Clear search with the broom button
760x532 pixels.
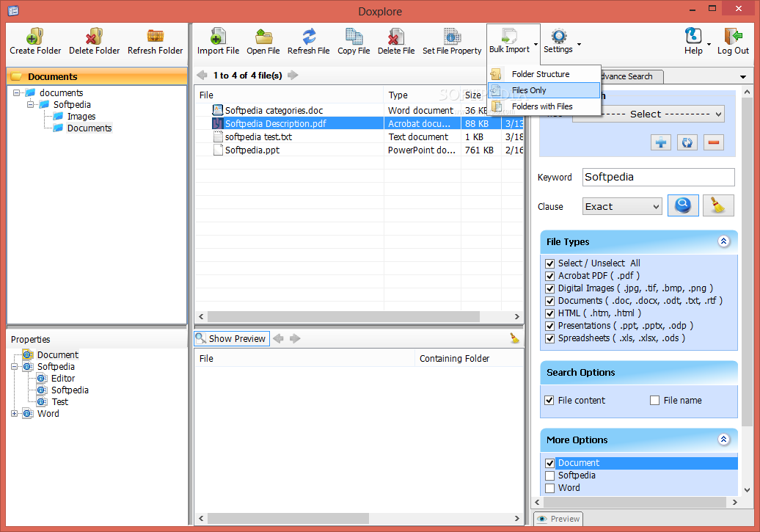pos(718,205)
